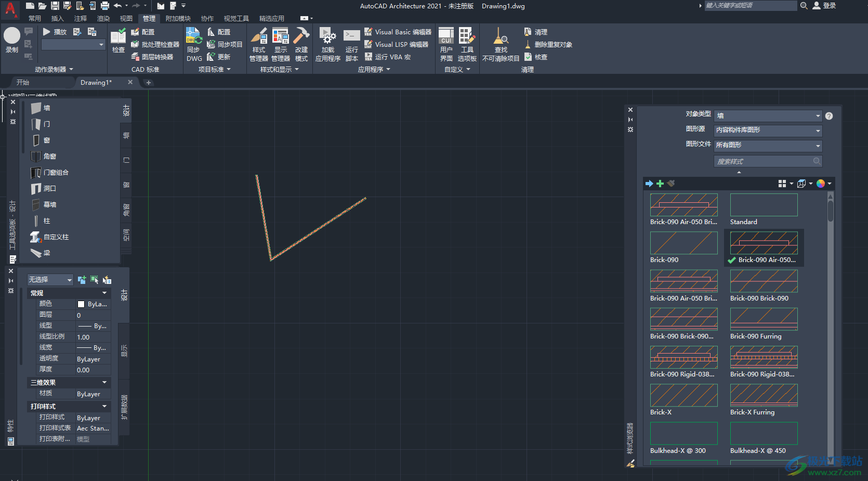
Task: Click the help question mark in styles browser
Action: click(829, 116)
